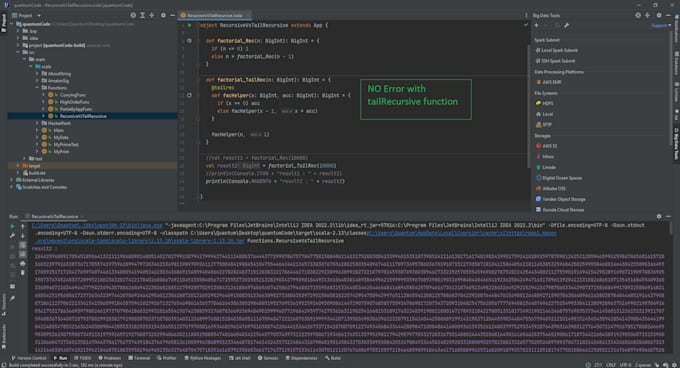Select HDFS file system
This screenshot has height=368, width=680.
(x=545, y=103)
